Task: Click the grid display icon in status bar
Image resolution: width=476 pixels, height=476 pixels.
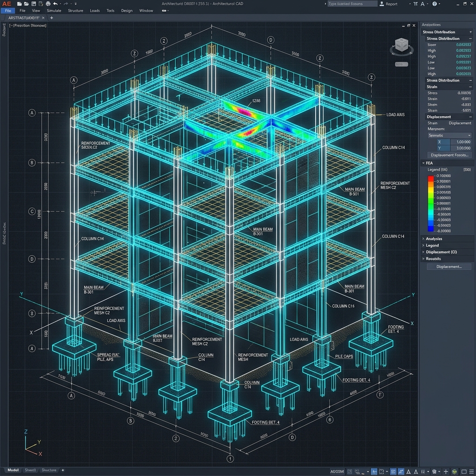Action: point(350,471)
